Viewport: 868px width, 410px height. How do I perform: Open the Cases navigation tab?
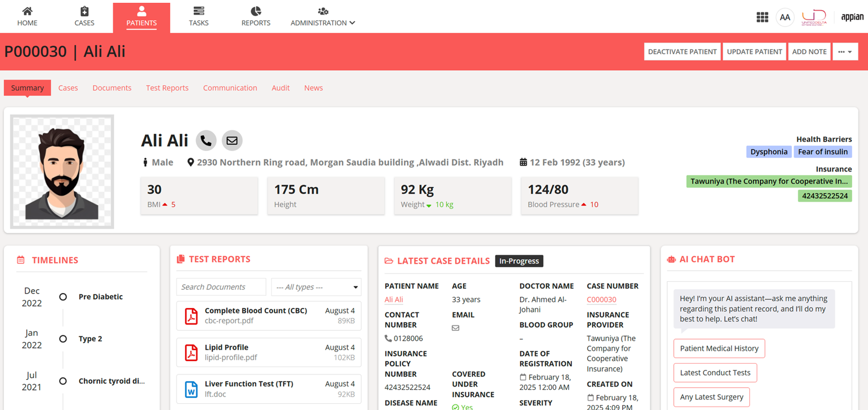(85, 17)
